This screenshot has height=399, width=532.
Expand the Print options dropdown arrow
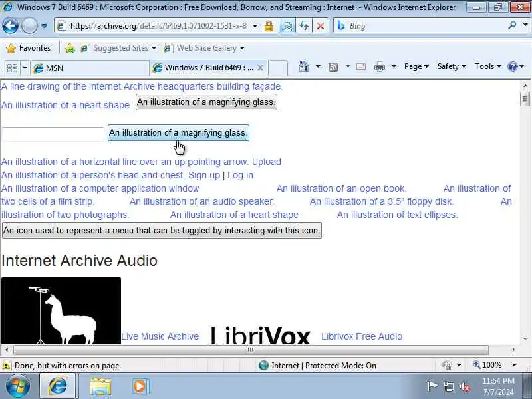pos(394,66)
